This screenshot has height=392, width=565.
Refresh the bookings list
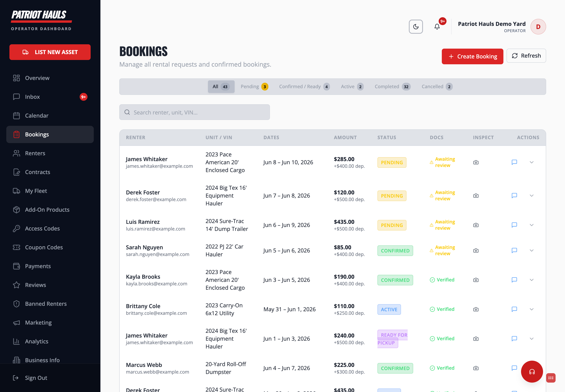526,56
